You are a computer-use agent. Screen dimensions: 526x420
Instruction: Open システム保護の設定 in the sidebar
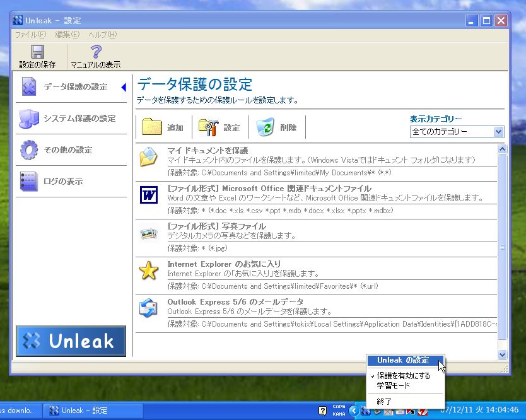click(71, 119)
